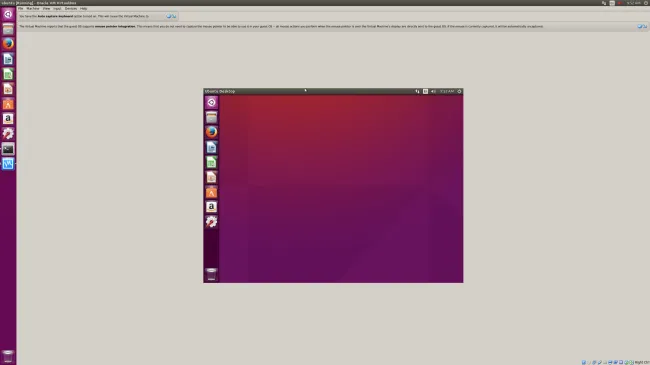Click the 'Right Ctrl' host key indicator
650x365 pixels.
point(642,363)
